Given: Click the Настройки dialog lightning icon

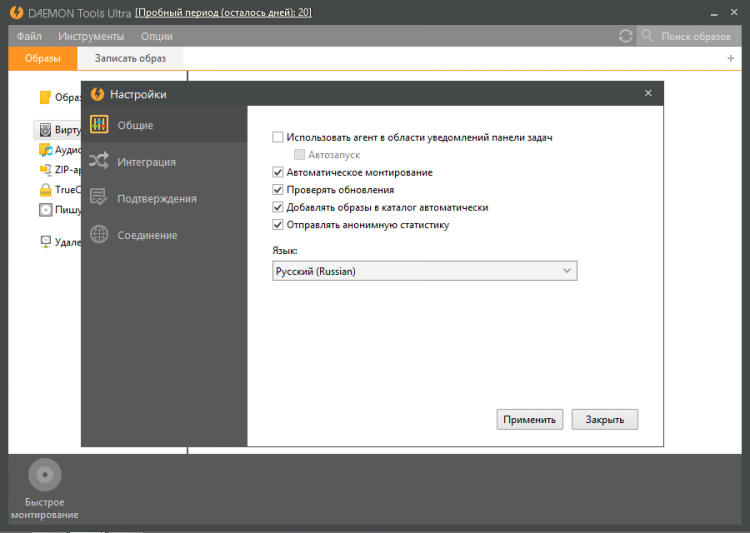Looking at the screenshot, I should coord(98,94).
